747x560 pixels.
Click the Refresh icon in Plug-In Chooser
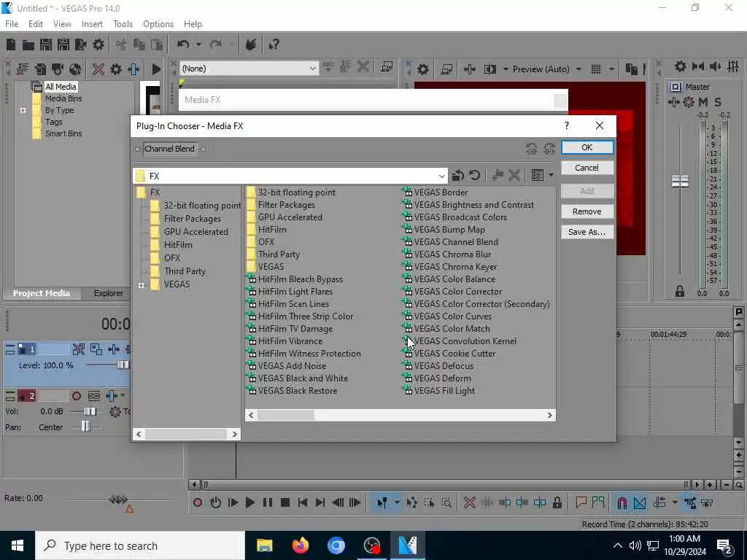tap(474, 175)
